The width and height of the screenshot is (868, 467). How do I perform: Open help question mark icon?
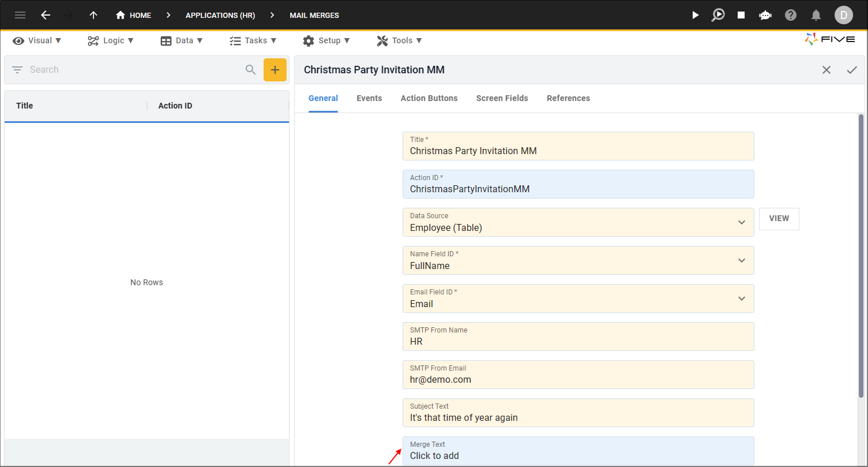pos(791,15)
